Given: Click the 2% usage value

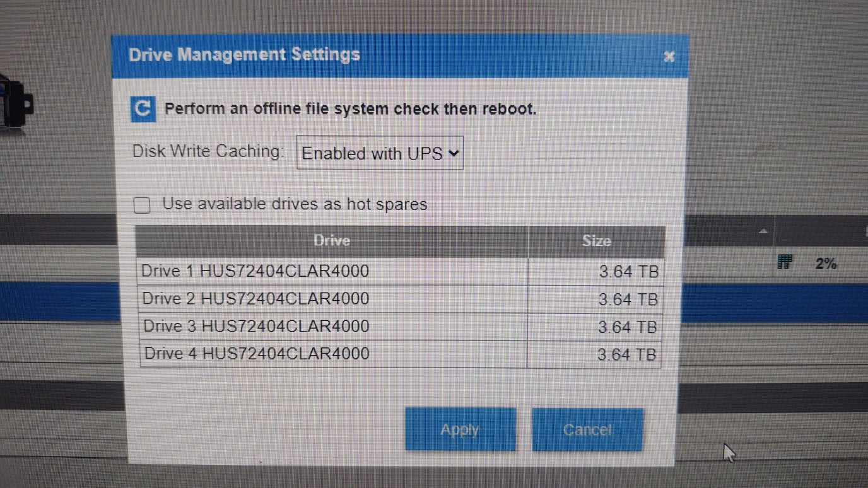Looking at the screenshot, I should coord(825,264).
